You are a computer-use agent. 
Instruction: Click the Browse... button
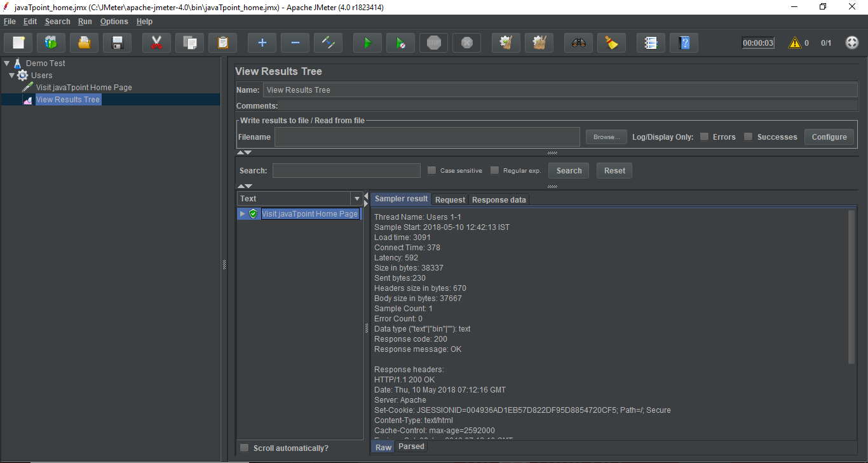tap(606, 137)
